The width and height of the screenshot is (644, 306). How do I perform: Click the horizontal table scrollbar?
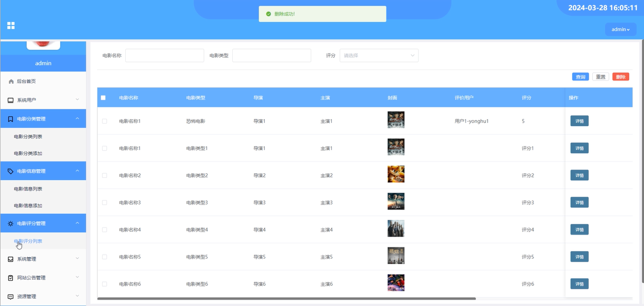coord(286,299)
